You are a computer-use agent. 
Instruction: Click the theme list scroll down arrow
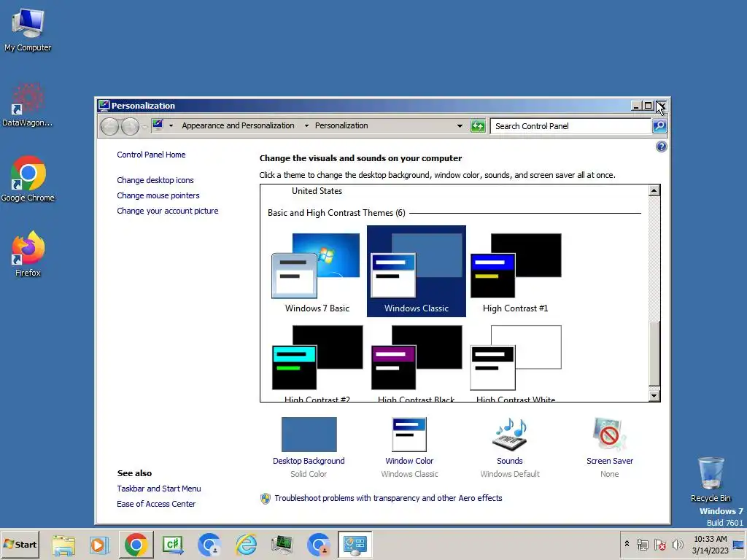pos(654,395)
